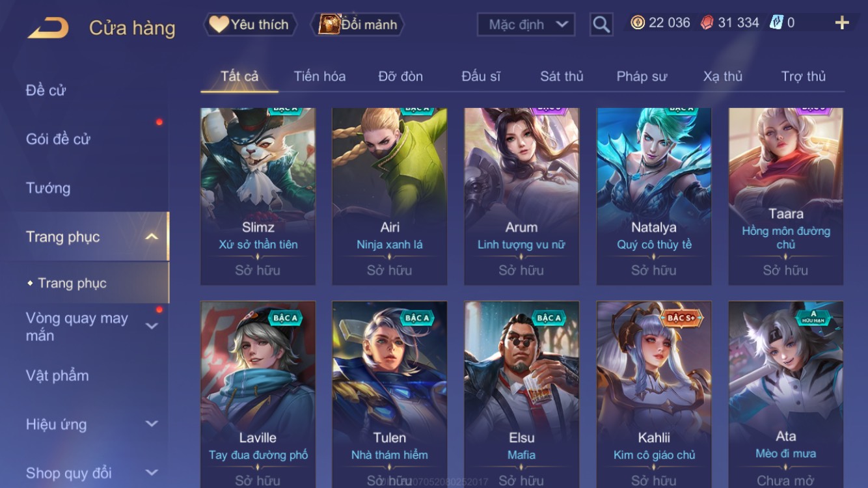Switch to the Sát thủ tab
This screenshot has height=488, width=868.
pyautogui.click(x=562, y=76)
